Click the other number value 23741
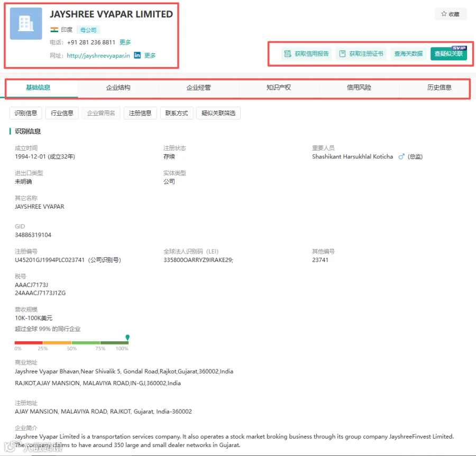The image size is (476, 456). 321,260
